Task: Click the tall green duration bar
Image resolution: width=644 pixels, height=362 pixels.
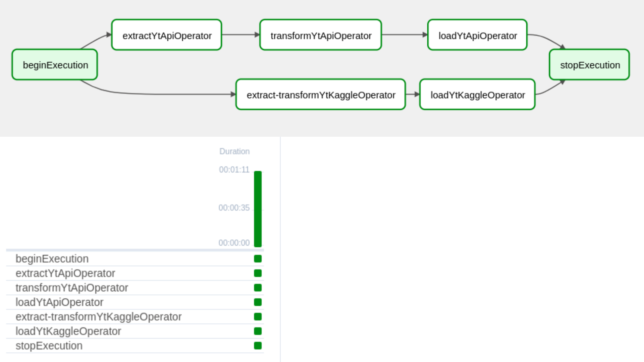Action: coord(258,208)
